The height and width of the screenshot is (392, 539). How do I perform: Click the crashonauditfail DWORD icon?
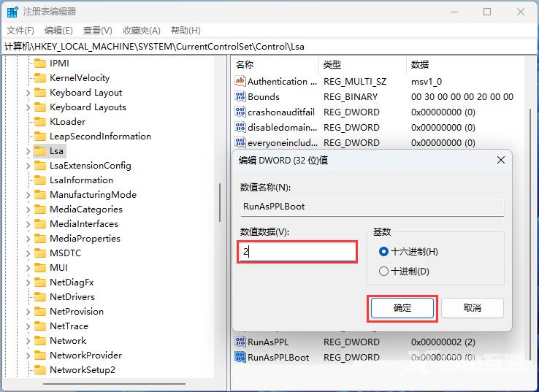click(x=240, y=112)
